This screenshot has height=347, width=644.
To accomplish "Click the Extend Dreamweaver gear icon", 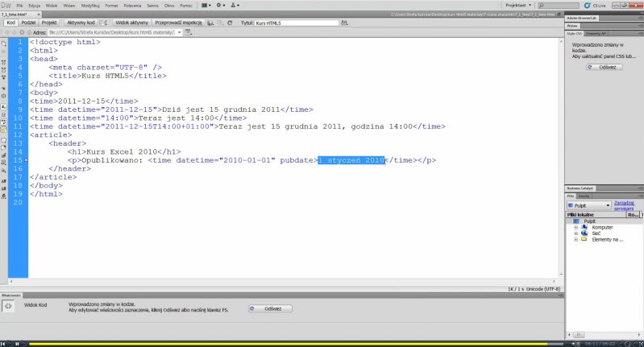I will coord(221,6).
